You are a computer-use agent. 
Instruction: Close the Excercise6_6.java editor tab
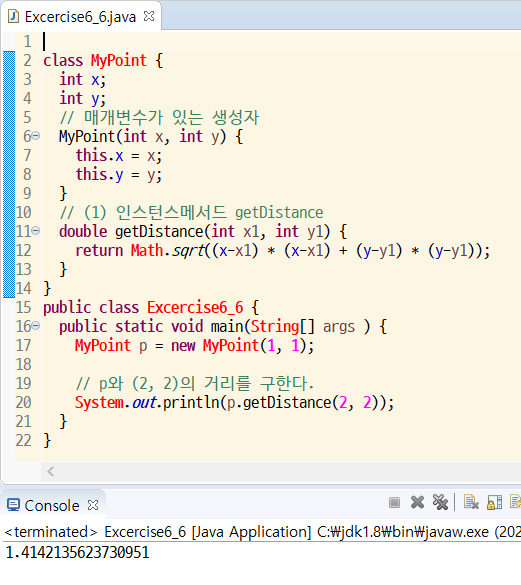(x=149, y=16)
